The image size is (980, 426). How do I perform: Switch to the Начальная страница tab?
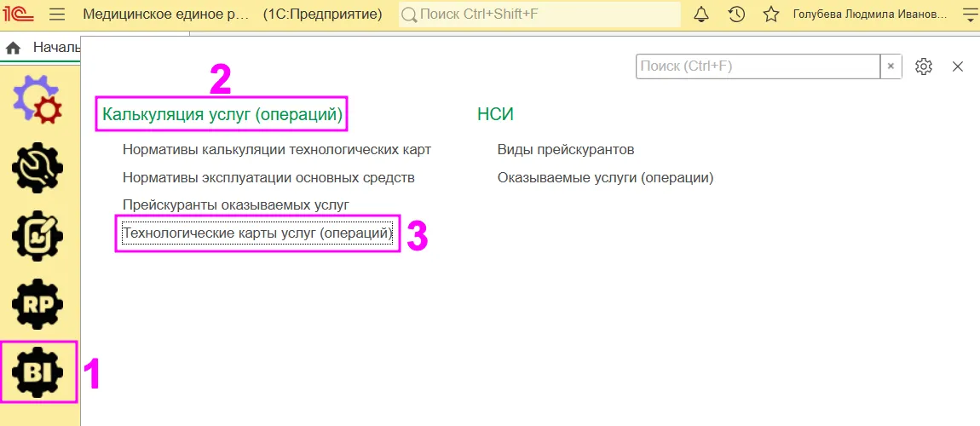tap(57, 48)
